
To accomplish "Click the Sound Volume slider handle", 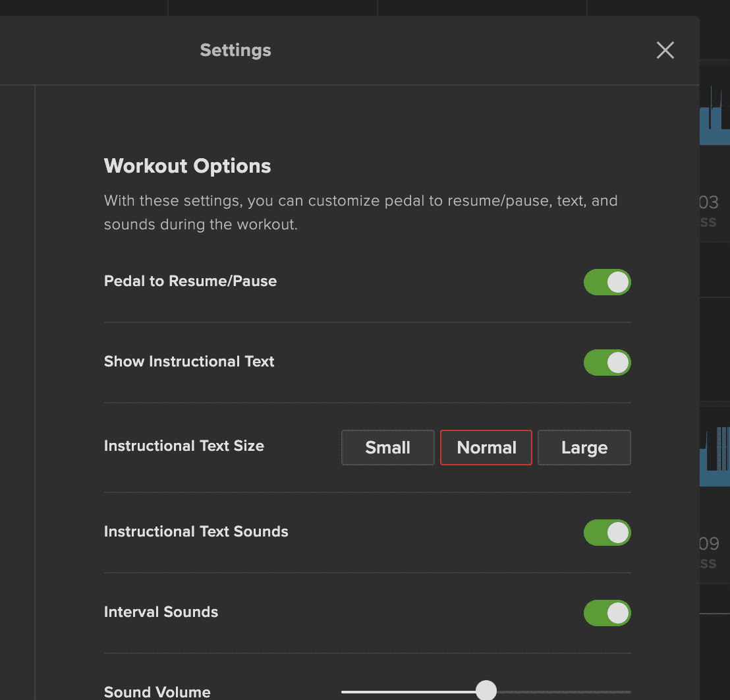I will coord(486,691).
